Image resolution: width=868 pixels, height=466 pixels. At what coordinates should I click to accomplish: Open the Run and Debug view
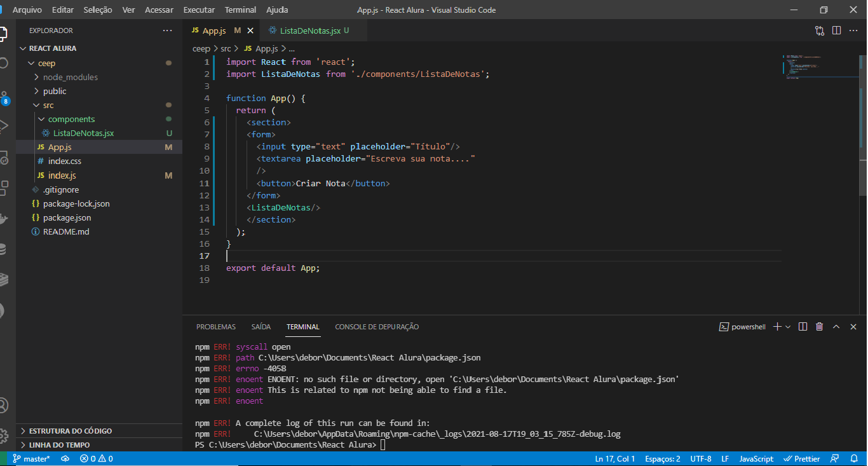click(3, 126)
